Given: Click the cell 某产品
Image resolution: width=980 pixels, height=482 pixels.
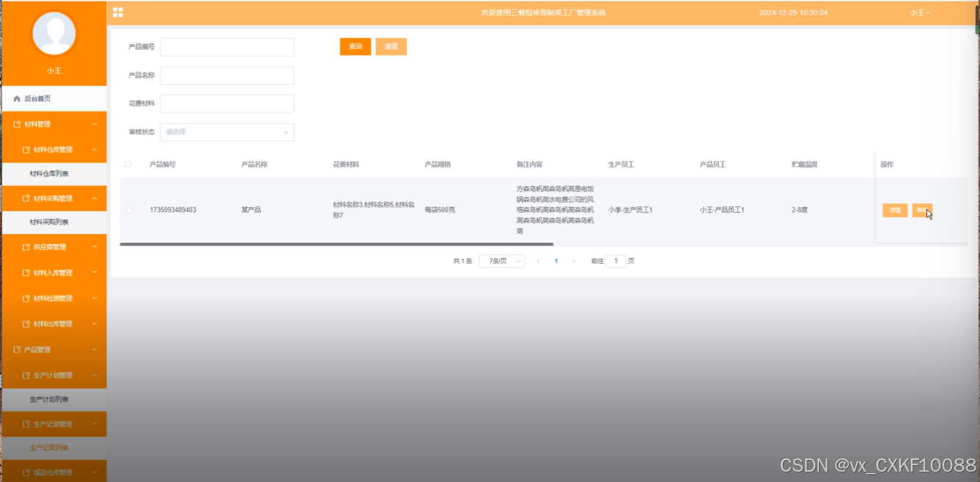Looking at the screenshot, I should coord(251,210).
